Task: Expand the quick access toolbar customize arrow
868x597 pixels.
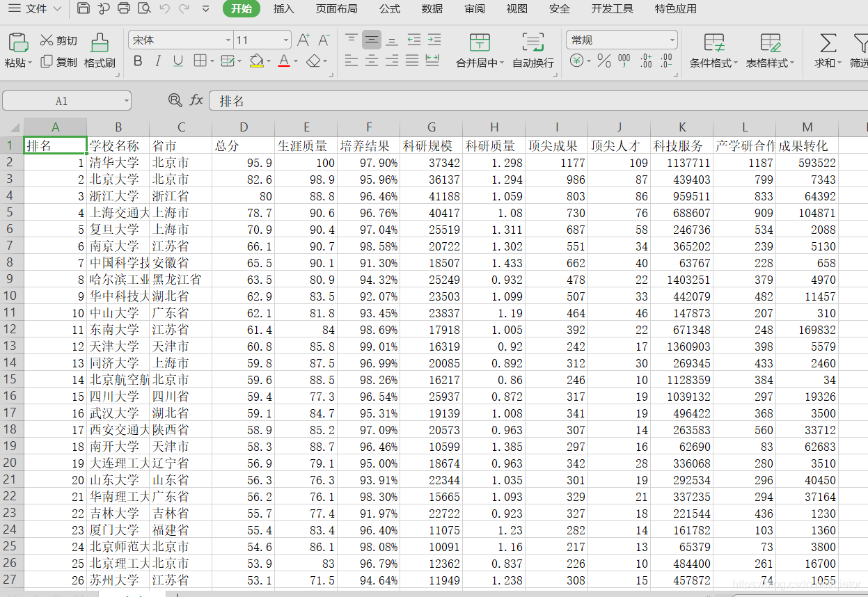Action: click(x=205, y=9)
